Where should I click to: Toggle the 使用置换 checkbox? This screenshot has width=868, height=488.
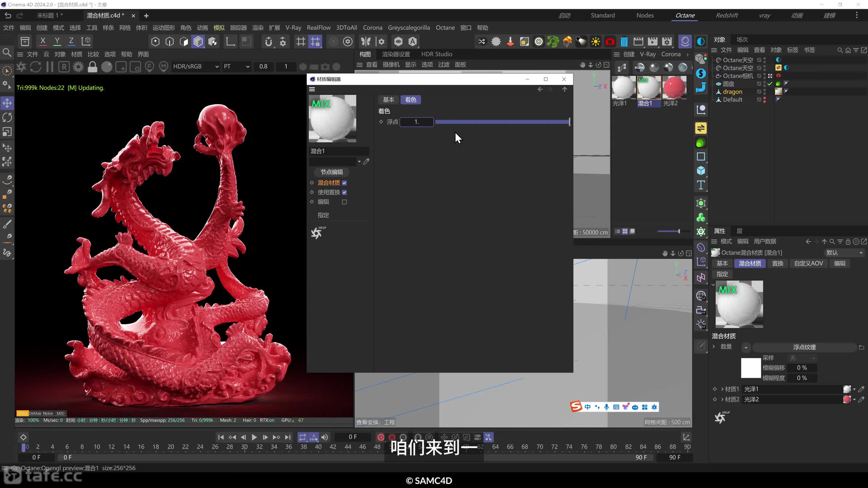coord(344,192)
